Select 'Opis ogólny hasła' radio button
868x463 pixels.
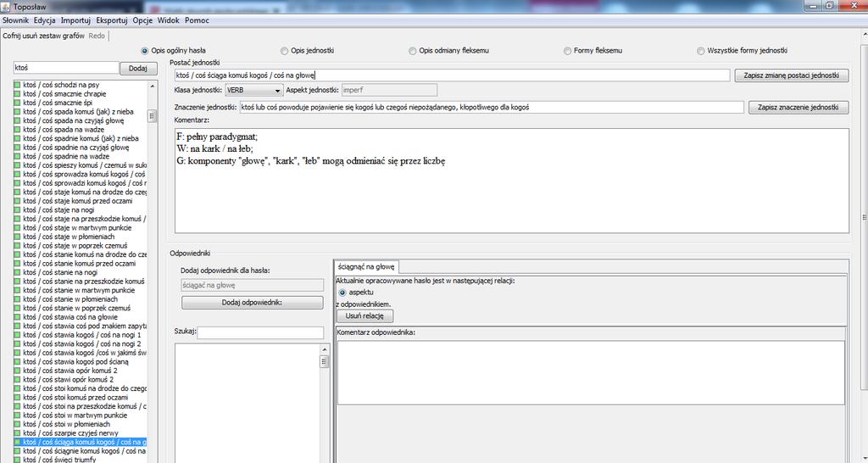point(145,50)
